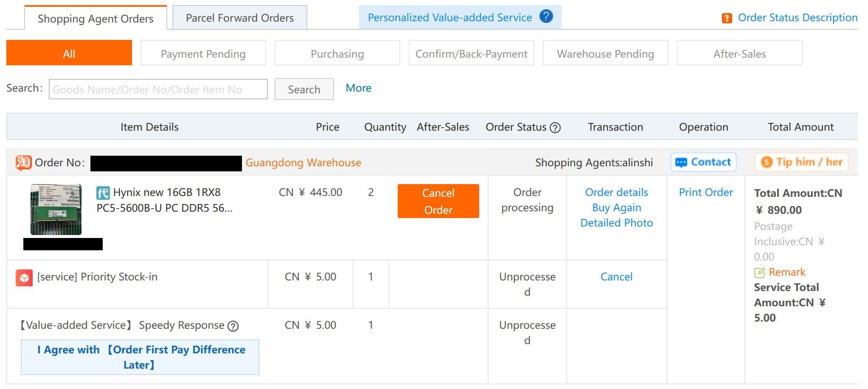Viewport: 868px width, 389px height.
Task: Click the Buy Again link
Action: [616, 207]
